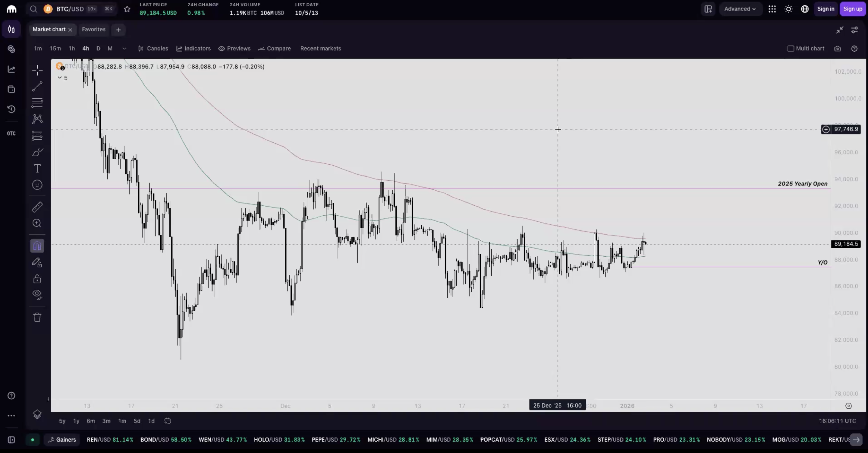
Task: Click the Sign up button
Action: (x=853, y=9)
